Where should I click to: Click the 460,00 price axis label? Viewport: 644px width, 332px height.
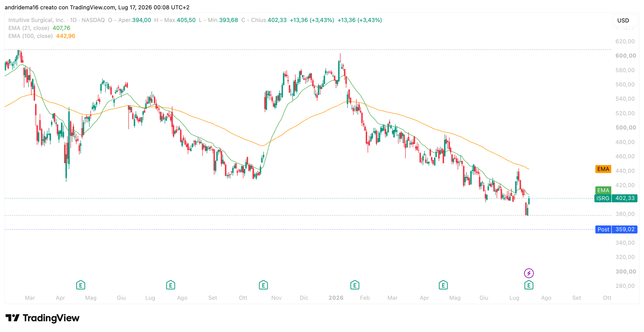[x=625, y=156]
